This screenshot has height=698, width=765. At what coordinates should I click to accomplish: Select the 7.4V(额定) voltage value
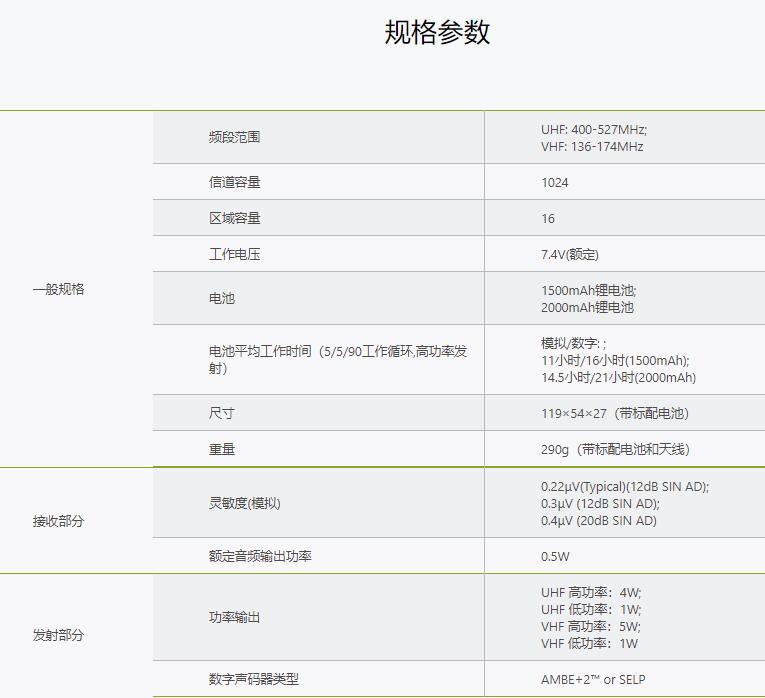point(570,255)
